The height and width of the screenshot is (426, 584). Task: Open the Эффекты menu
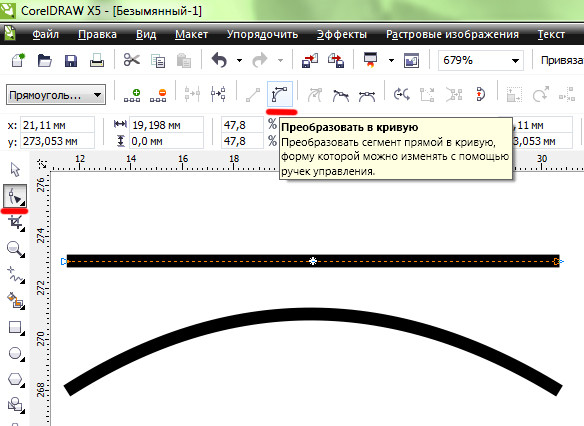[342, 34]
